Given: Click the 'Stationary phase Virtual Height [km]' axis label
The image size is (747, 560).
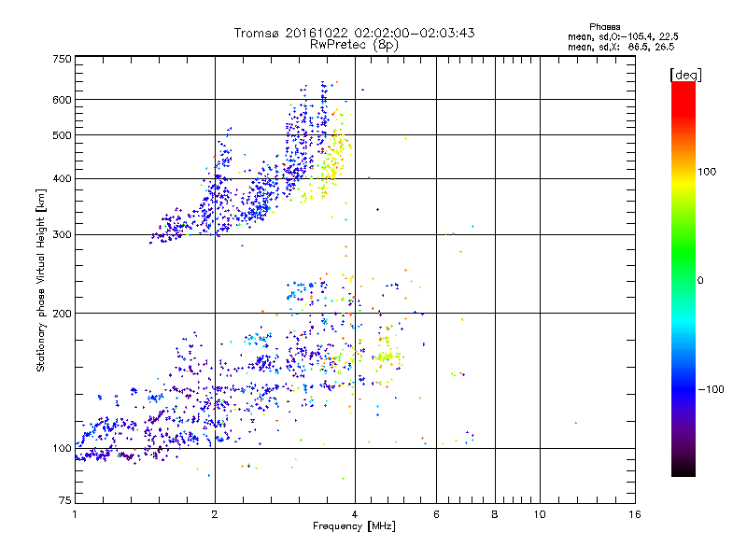Looking at the screenshot, I should (x=41, y=280).
